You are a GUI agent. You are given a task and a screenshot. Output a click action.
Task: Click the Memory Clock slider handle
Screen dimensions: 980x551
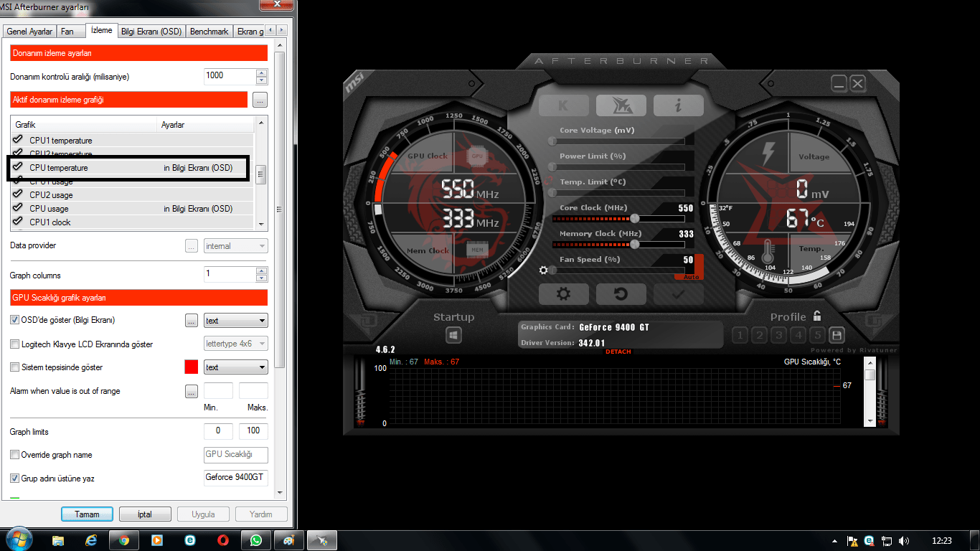[x=634, y=244]
